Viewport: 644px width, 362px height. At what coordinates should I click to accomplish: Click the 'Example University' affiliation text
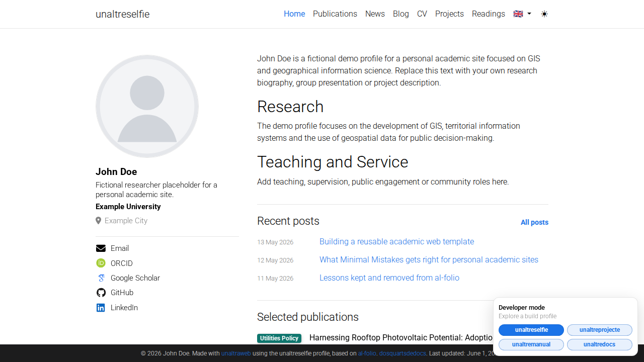tap(128, 207)
